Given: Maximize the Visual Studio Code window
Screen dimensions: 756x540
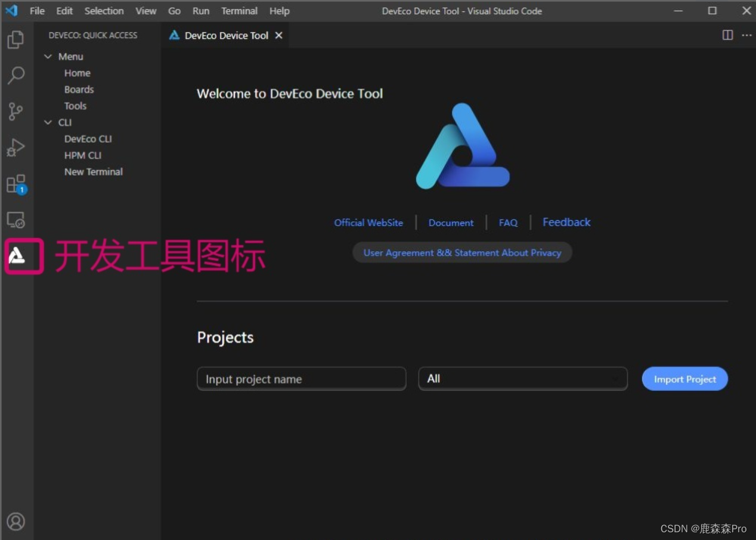Looking at the screenshot, I should point(712,11).
